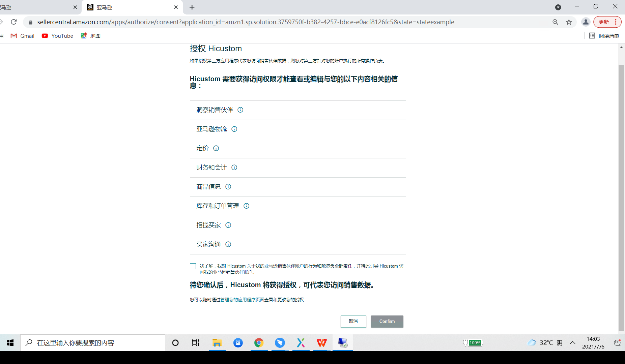625x364 pixels.
Task: Open 地图 maps bookmark
Action: tap(90, 36)
